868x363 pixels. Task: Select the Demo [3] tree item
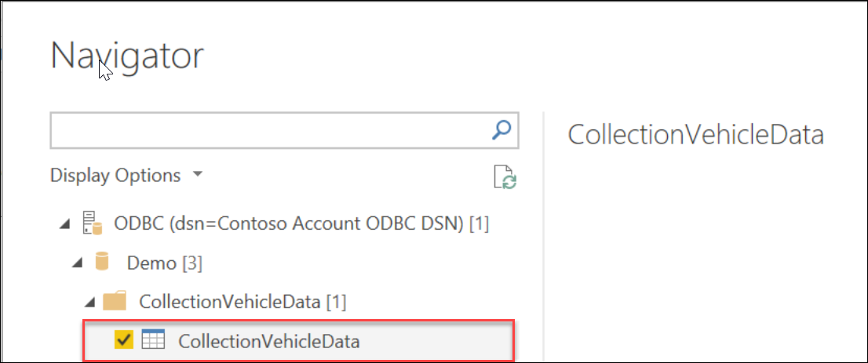click(x=164, y=263)
